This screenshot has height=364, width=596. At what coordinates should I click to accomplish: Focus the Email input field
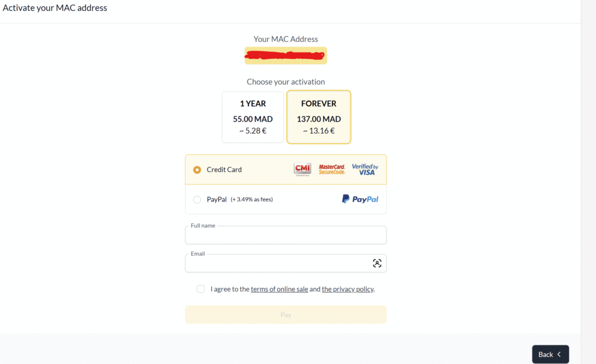(286, 263)
